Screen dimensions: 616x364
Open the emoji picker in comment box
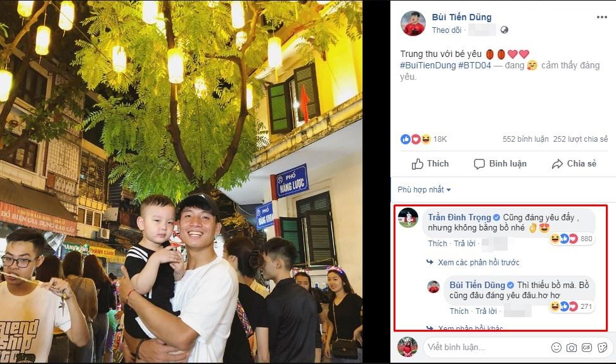coord(556,347)
